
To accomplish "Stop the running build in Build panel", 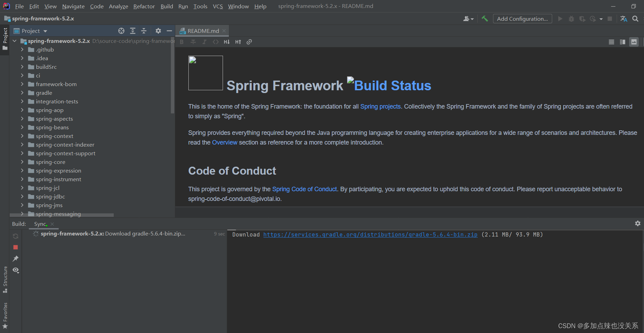I will pos(16,247).
